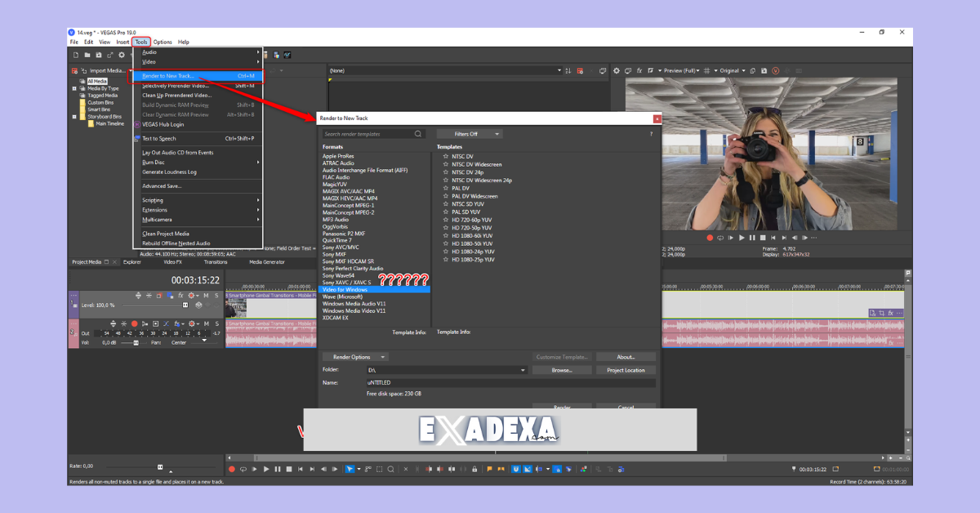
Task: Select the Video Preview FX icon
Action: (639, 70)
